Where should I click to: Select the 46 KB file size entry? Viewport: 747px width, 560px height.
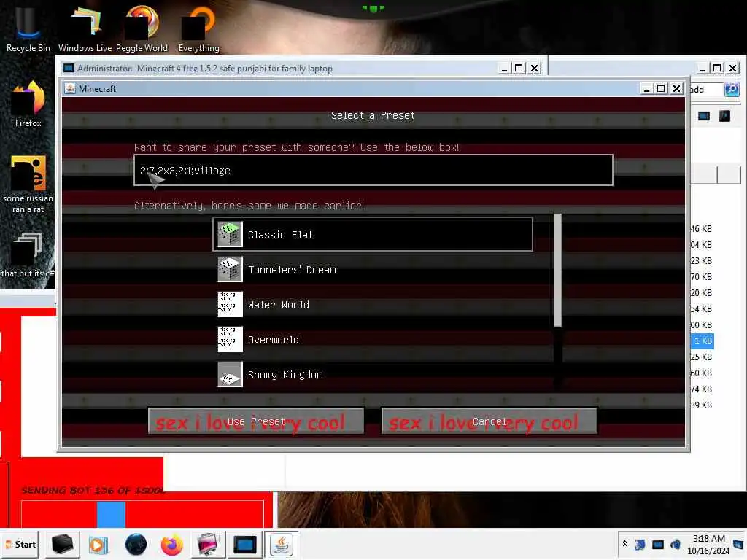tap(701, 228)
